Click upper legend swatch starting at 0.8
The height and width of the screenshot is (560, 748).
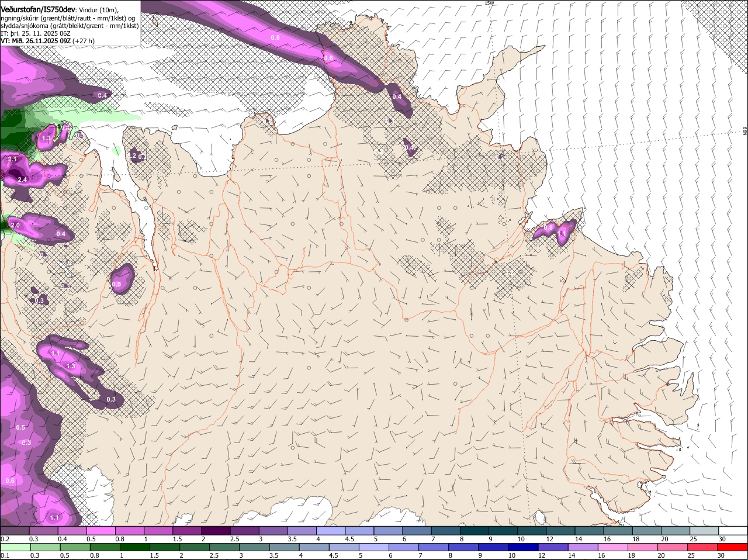tap(129, 530)
